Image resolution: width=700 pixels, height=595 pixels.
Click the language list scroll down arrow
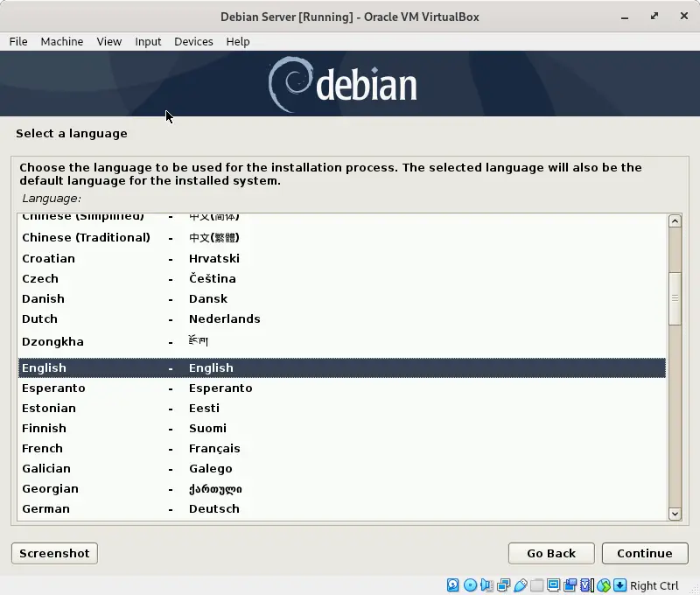tap(675, 514)
